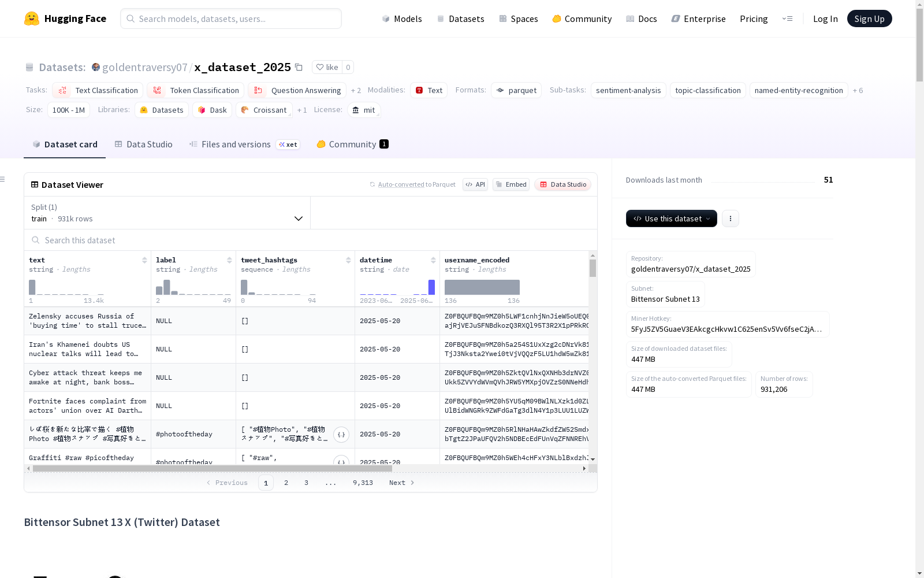The image size is (924, 578).
Task: Open the three-dot menu beside Use this dataset
Action: pyautogui.click(x=731, y=218)
